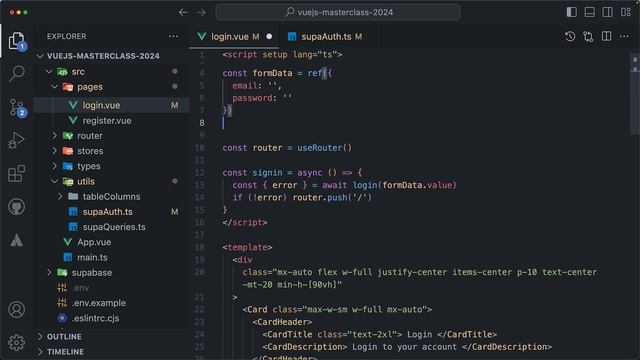Click the 'signin' function name
The width and height of the screenshot is (640, 360).
point(267,173)
